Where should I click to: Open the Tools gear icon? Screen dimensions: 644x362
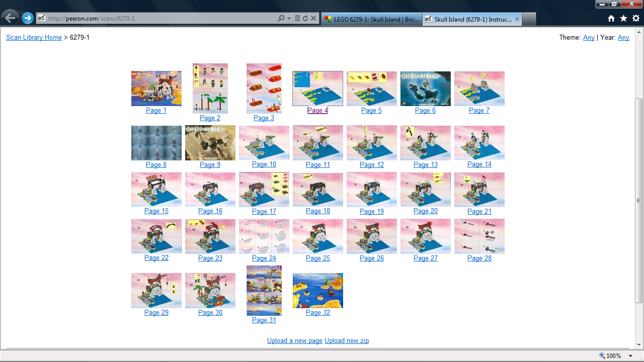pos(636,19)
